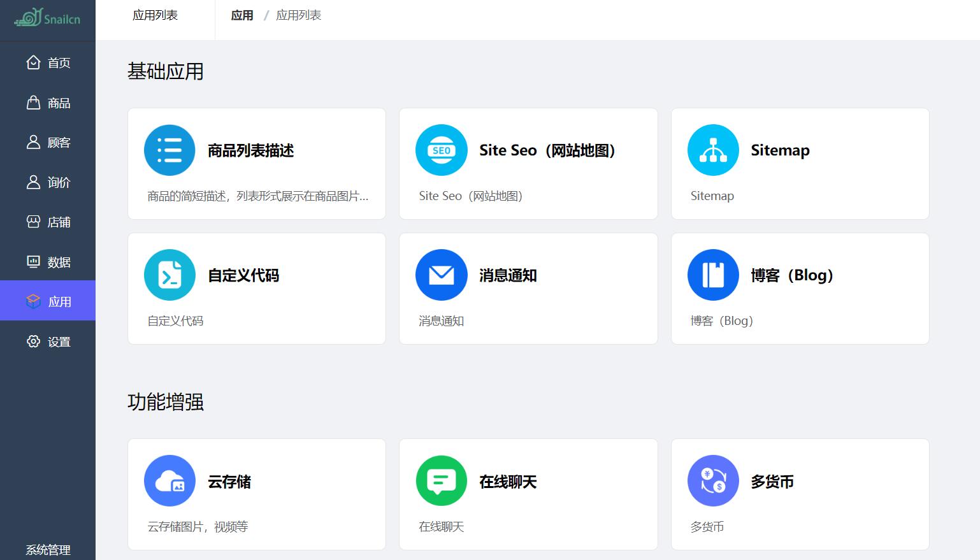Click the Sitemap tree icon
The height and width of the screenshot is (560, 980).
point(713,150)
